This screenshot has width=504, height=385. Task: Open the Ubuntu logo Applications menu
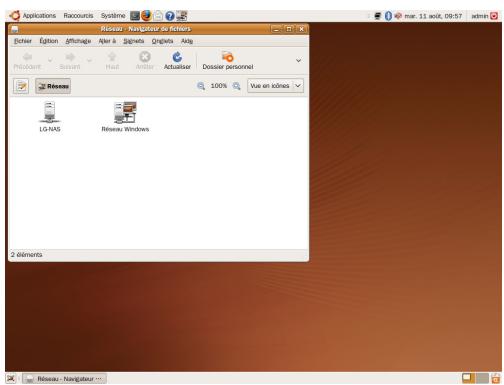pyautogui.click(x=33, y=16)
